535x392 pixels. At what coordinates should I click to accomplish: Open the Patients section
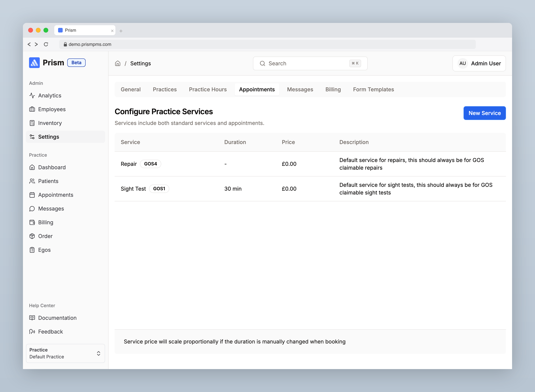[x=48, y=181]
